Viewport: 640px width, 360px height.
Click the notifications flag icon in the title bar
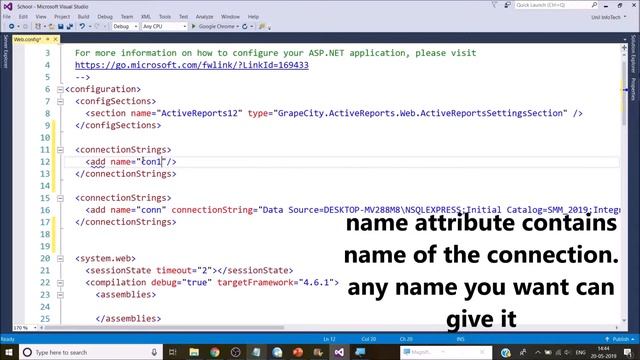pos(495,5)
